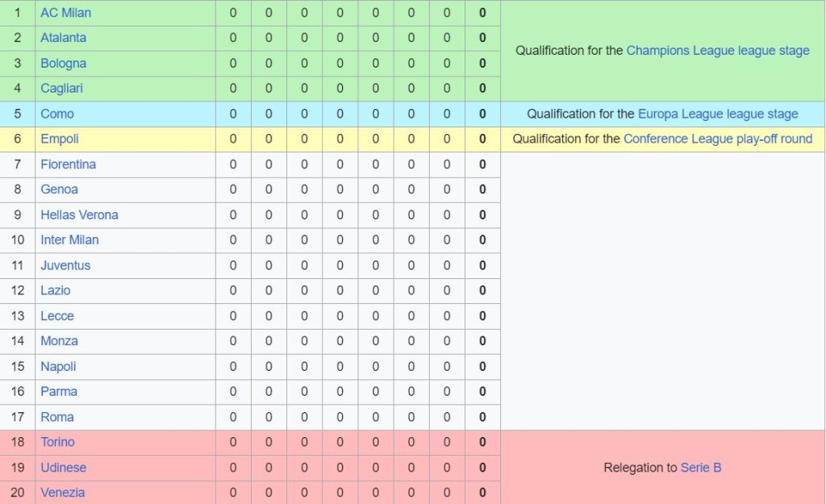Click the Atalanta team link
The width and height of the screenshot is (826, 504).
tap(63, 38)
